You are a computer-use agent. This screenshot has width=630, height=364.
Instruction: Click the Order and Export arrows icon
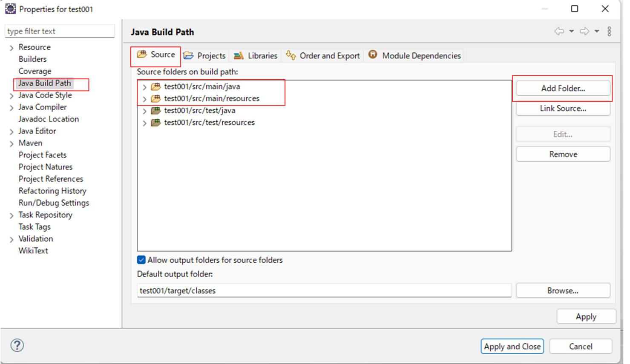(291, 55)
